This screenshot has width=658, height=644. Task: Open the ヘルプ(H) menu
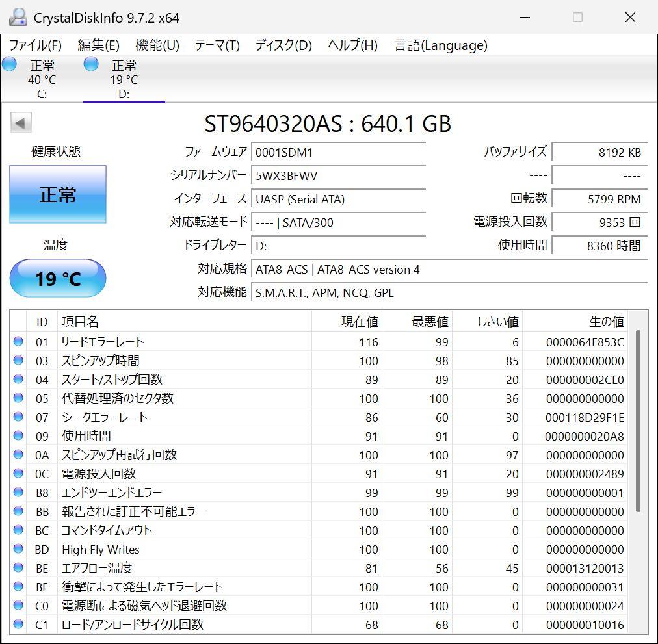click(x=352, y=45)
